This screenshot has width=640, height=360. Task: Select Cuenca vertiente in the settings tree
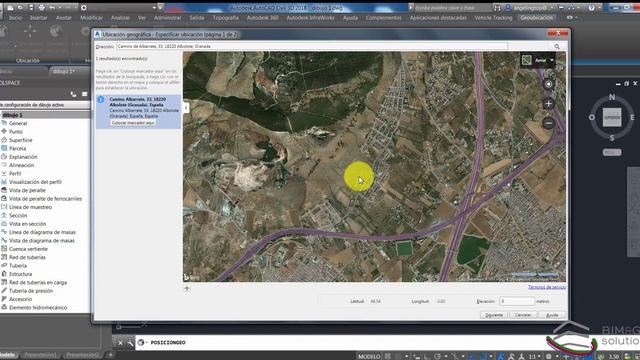[x=28, y=249]
